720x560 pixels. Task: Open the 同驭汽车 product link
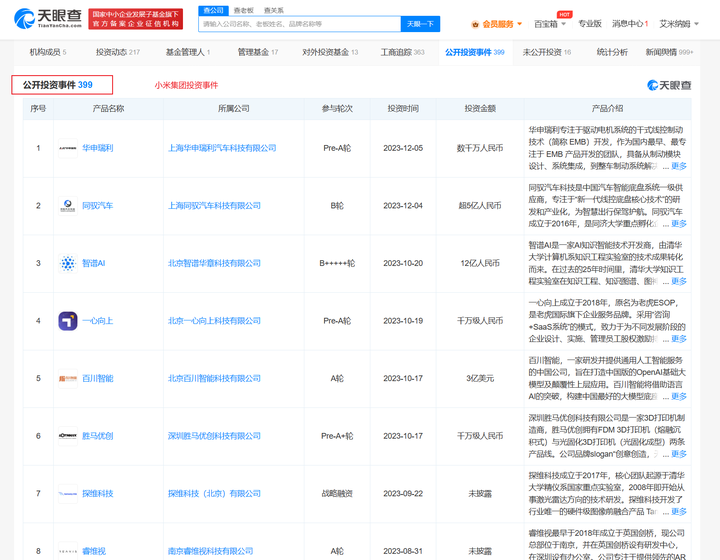(x=97, y=206)
